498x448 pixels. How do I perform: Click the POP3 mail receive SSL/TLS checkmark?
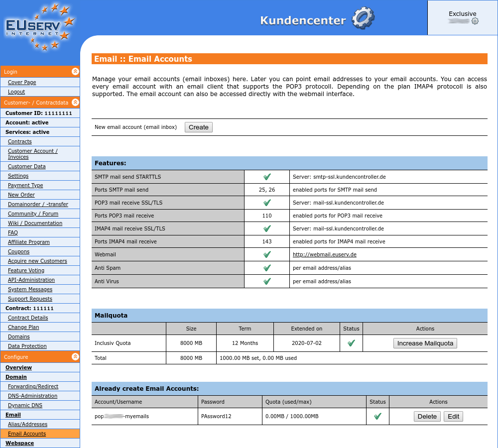tap(267, 203)
